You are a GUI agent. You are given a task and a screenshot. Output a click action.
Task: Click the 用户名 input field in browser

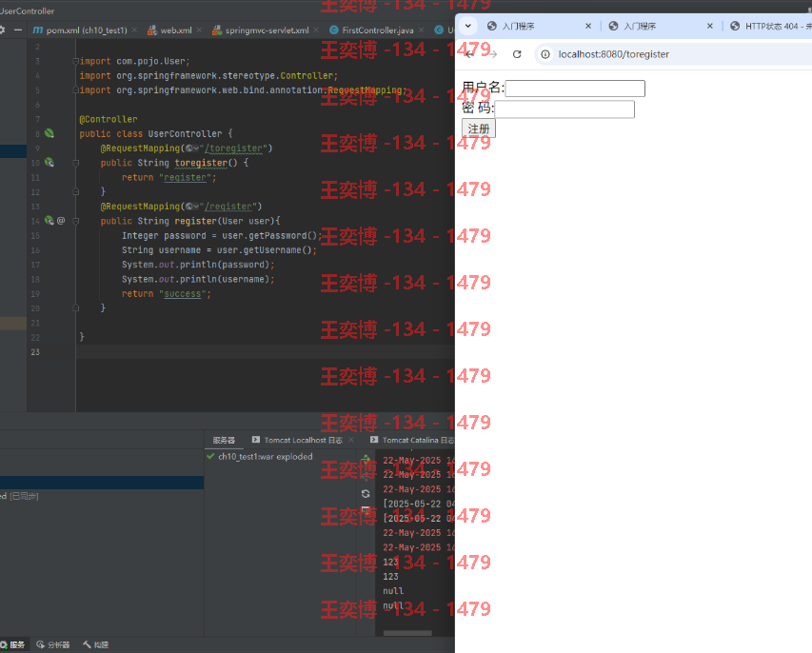(575, 89)
